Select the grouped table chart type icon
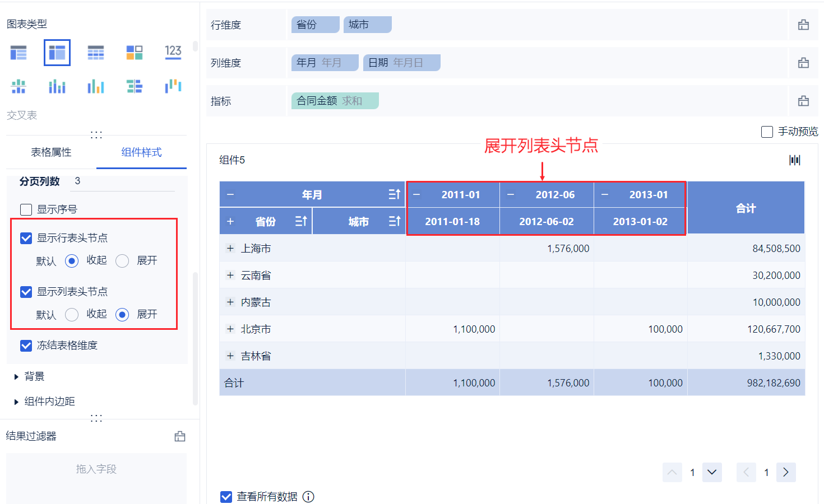The height and width of the screenshot is (504, 824). [x=18, y=53]
